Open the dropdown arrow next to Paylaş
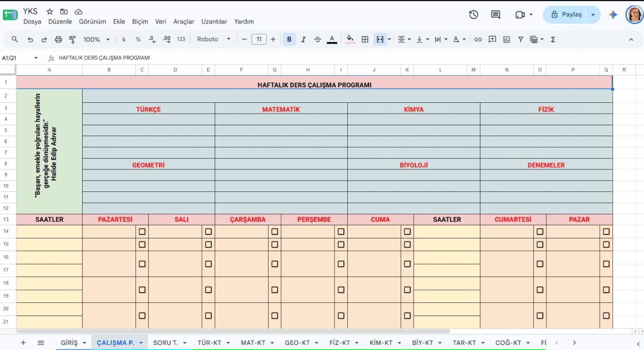Viewport: 644px width, 350px height. [x=593, y=15]
